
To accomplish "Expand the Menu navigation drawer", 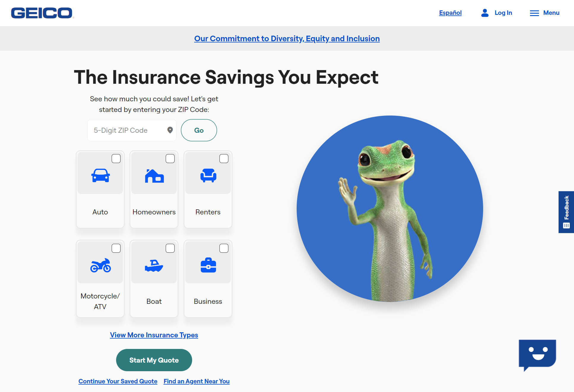I will coord(544,13).
